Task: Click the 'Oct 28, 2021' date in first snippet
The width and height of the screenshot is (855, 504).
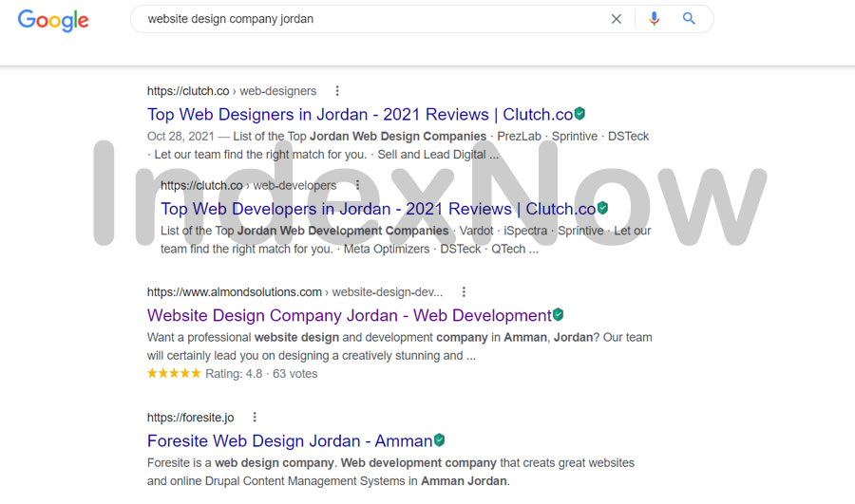Action: tap(180, 137)
